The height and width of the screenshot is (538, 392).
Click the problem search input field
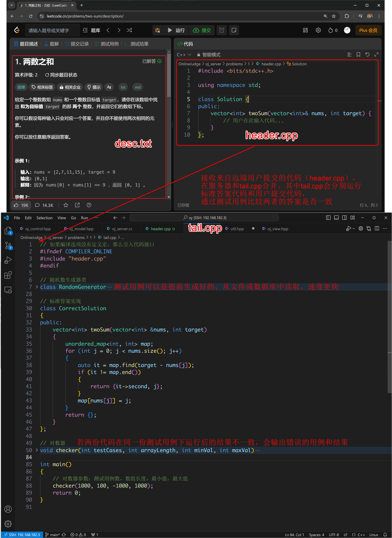tap(52, 30)
